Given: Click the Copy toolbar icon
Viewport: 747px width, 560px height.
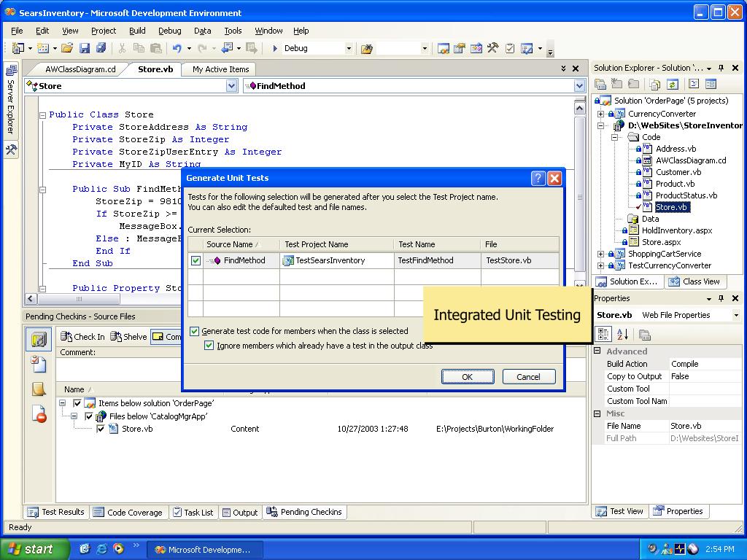Looking at the screenshot, I should (139, 48).
